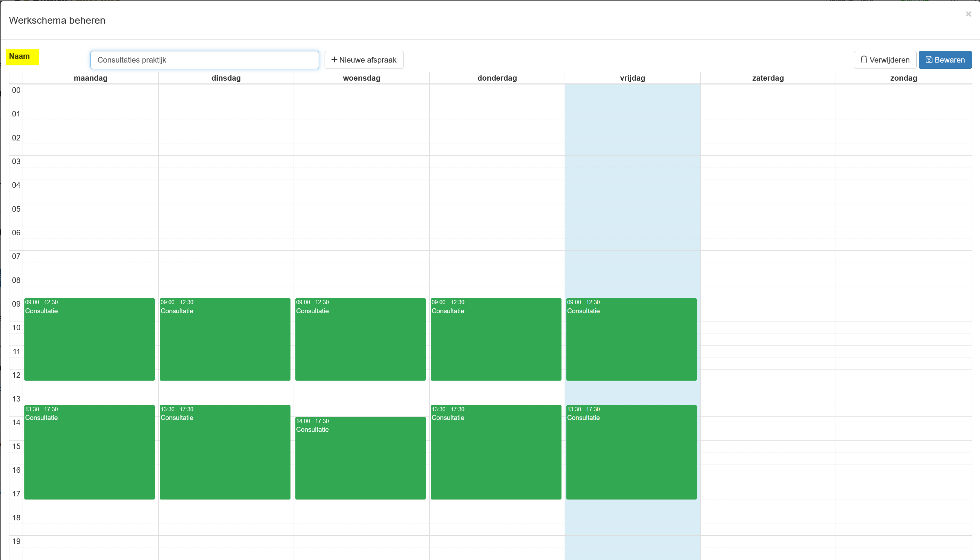Select Friday 13:30 - 17:30 Consultatie block
This screenshot has height=560, width=980.
click(x=631, y=452)
